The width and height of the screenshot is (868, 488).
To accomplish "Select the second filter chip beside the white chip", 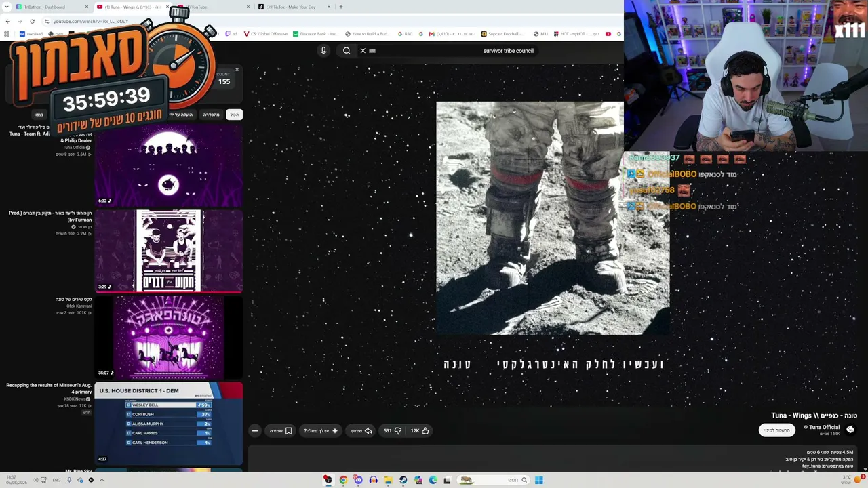I will coord(212,115).
